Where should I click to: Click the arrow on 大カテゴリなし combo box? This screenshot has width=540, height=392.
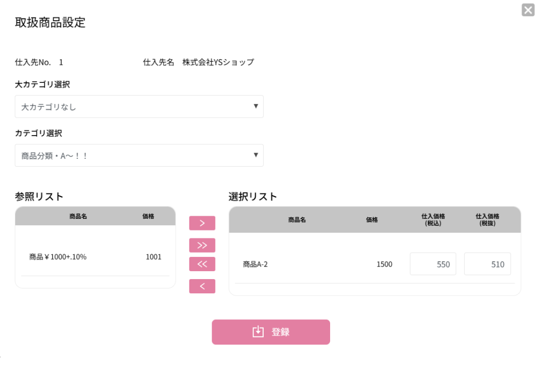tap(256, 106)
